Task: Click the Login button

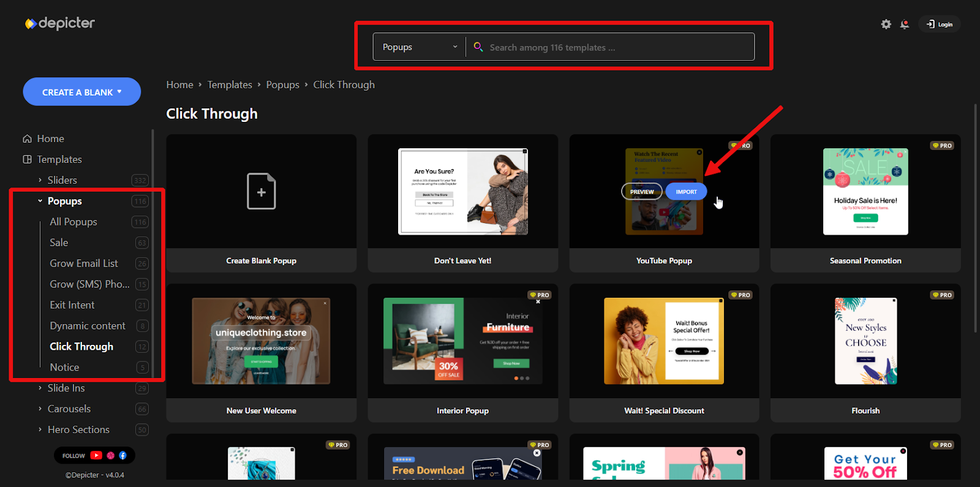Action: coord(940,24)
